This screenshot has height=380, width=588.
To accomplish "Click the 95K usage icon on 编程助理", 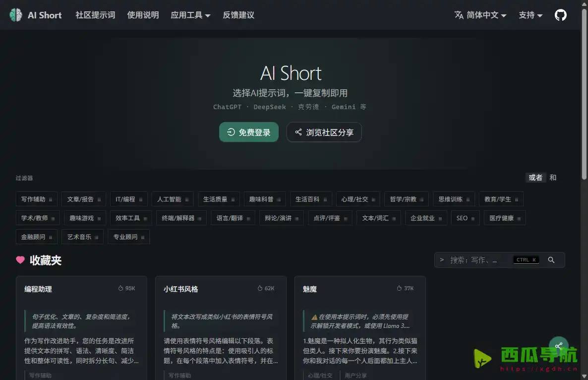I will [121, 288].
